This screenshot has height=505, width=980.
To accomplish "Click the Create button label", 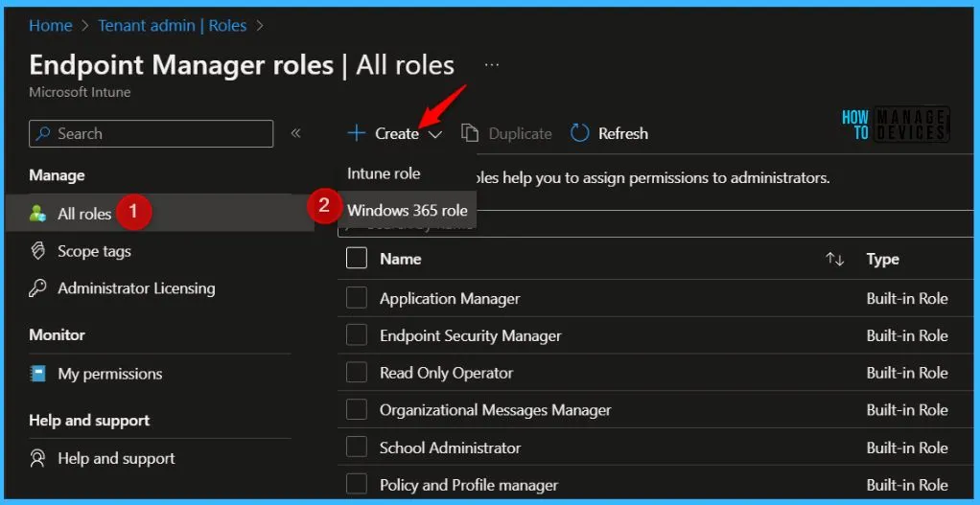I will (x=397, y=133).
